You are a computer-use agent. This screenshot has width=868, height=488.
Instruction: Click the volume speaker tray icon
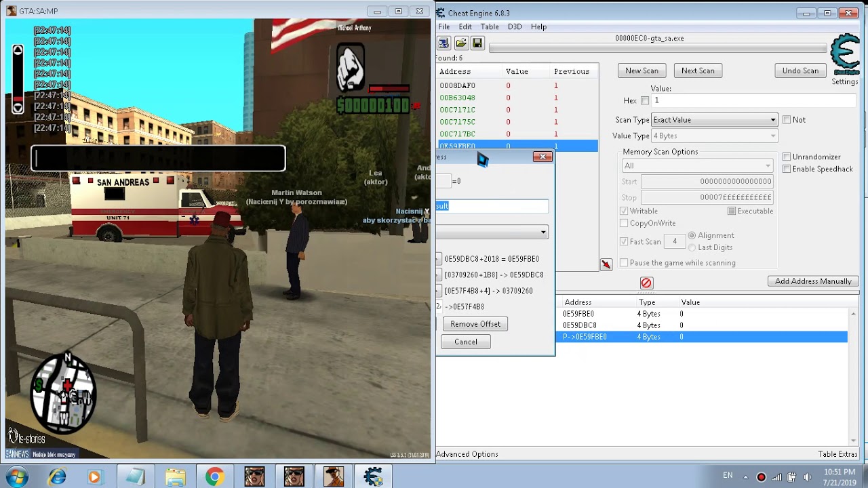[808, 477]
